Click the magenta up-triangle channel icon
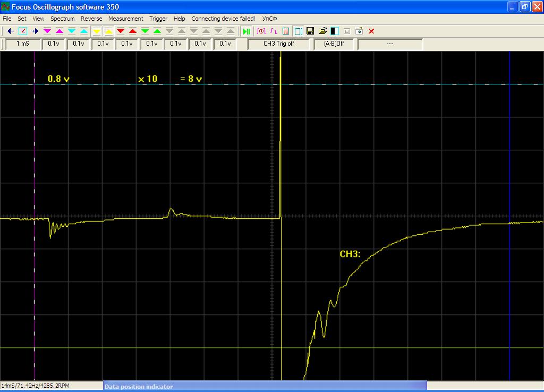The height and width of the screenshot is (392, 544). click(59, 31)
